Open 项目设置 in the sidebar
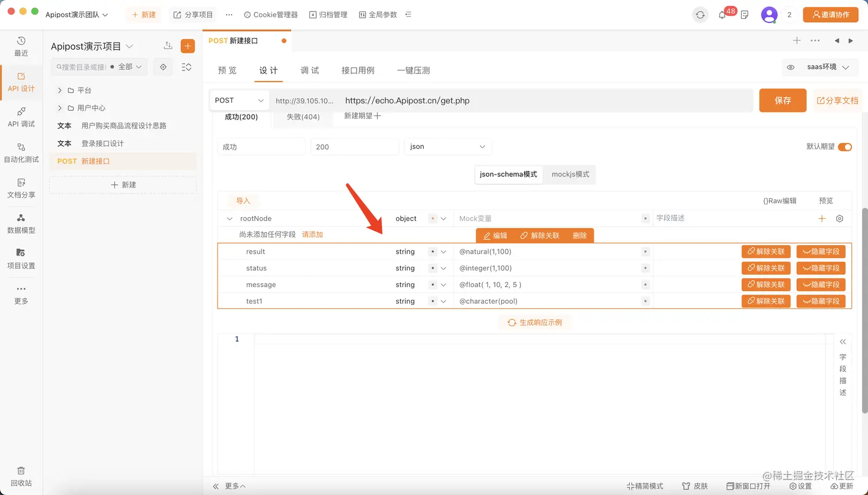Image resolution: width=868 pixels, height=495 pixels. [x=21, y=259]
